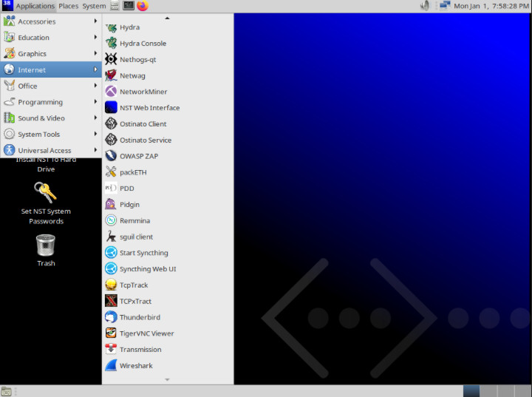This screenshot has height=397, width=532.
Task: Select the Internet category
Action: [x=51, y=69]
